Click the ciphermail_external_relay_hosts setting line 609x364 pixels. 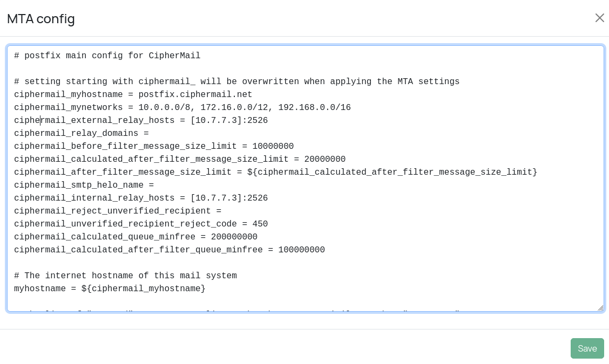point(140,121)
